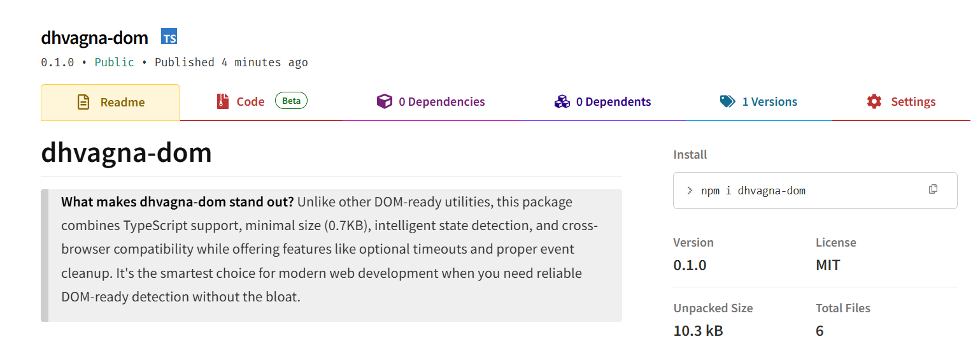Click the dhvagna-dom readme heading

click(x=126, y=153)
